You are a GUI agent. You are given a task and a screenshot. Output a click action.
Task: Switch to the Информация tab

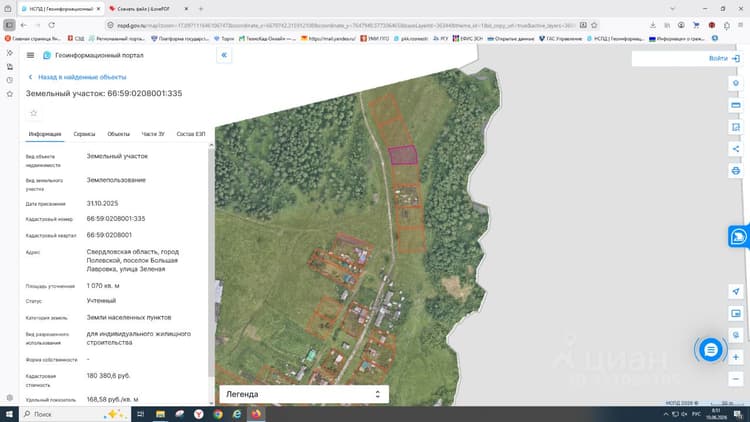coord(45,134)
